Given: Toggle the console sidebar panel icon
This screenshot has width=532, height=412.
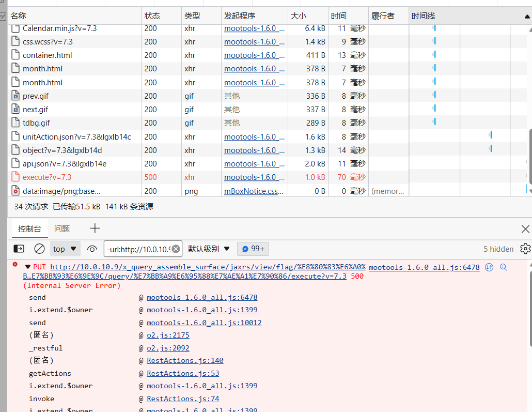Looking at the screenshot, I should pyautogui.click(x=19, y=249).
